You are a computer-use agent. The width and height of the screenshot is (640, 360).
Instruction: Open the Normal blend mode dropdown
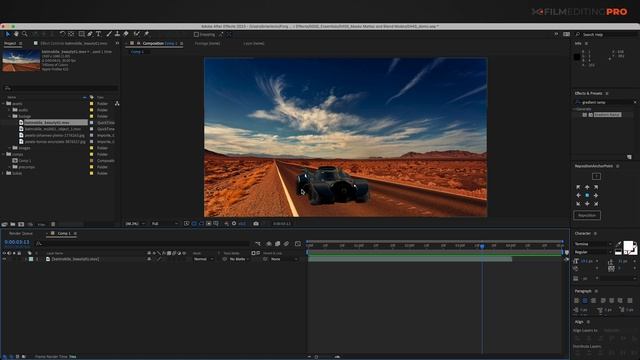tap(203, 259)
